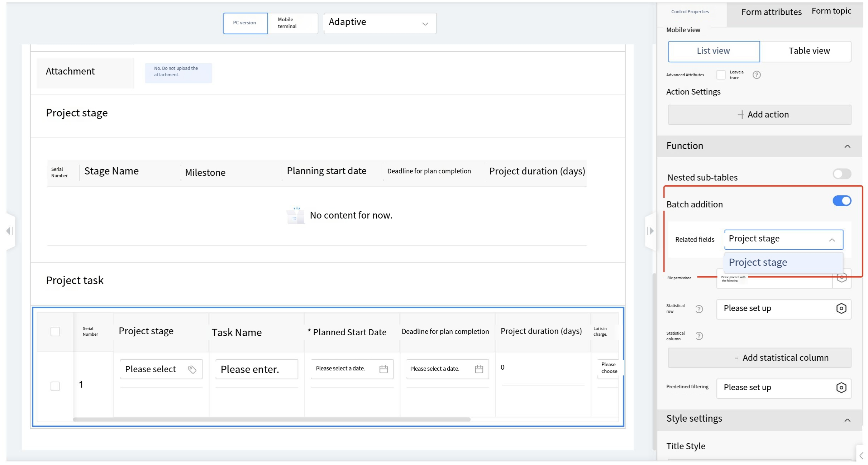Click the Predefined filtering settings gear icon

841,388
